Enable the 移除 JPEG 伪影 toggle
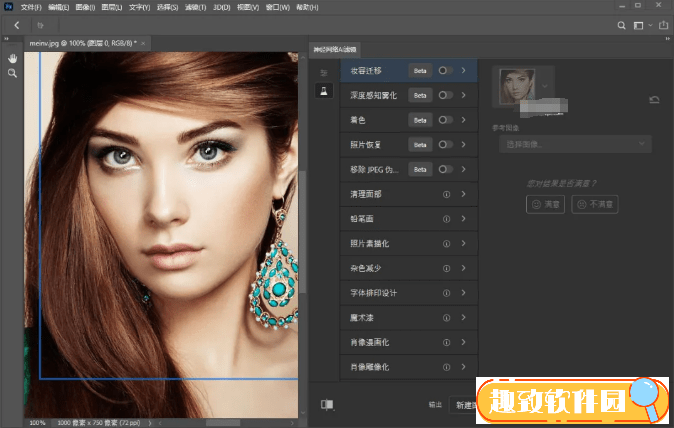Screen dimensions: 674x428 click(x=445, y=169)
